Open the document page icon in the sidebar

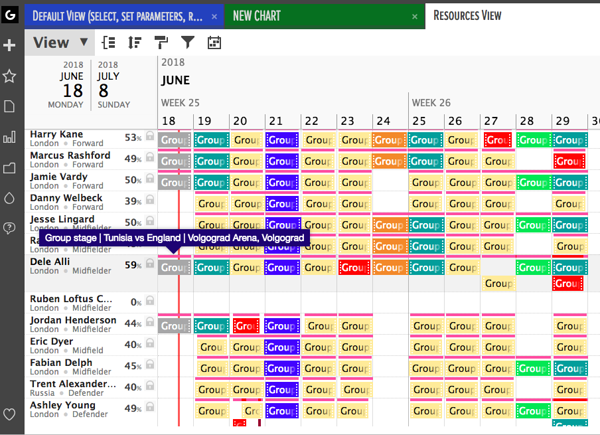9,106
